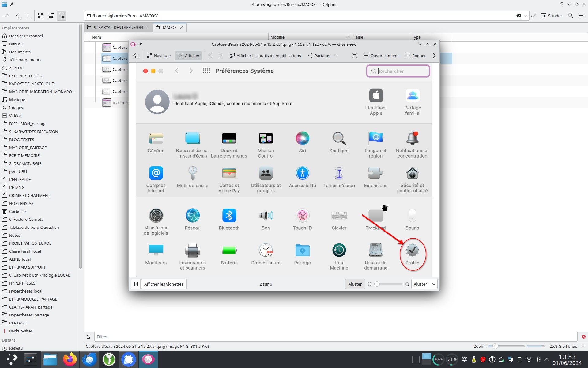Screen dimensions: 588x368
Task: Open the address bar history dropdown
Action: pos(526,16)
